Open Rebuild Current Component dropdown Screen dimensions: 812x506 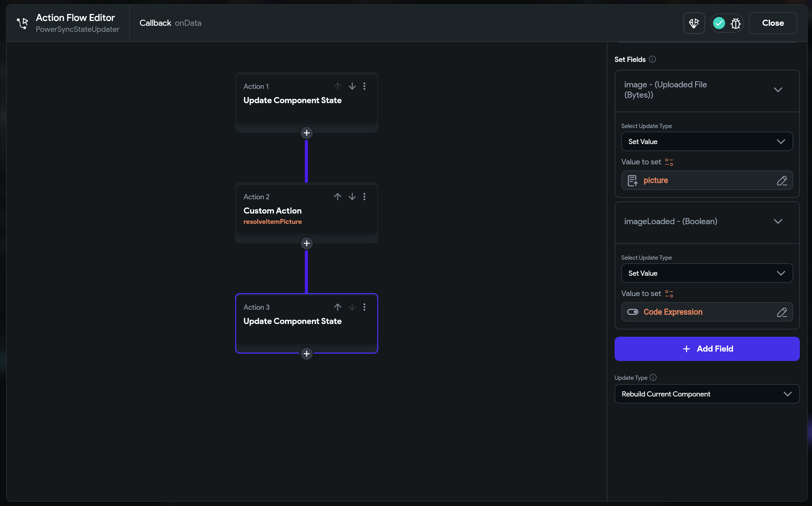pyautogui.click(x=707, y=394)
